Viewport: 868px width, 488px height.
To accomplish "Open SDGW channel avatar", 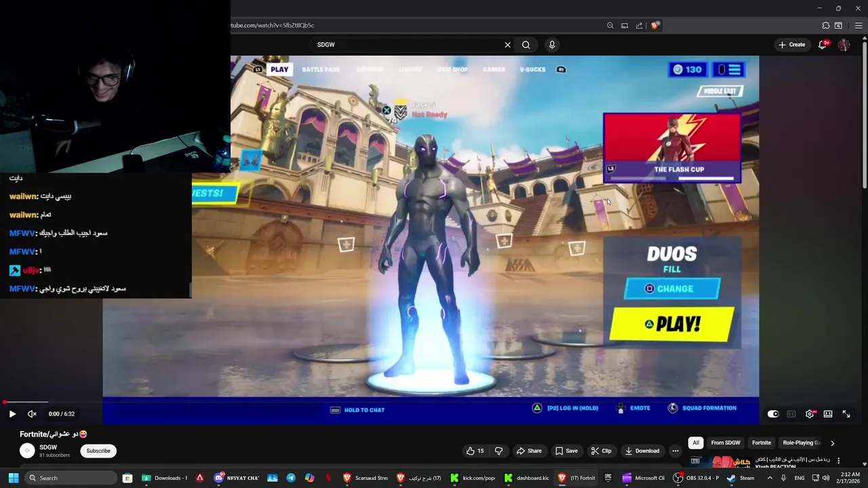I will click(27, 451).
